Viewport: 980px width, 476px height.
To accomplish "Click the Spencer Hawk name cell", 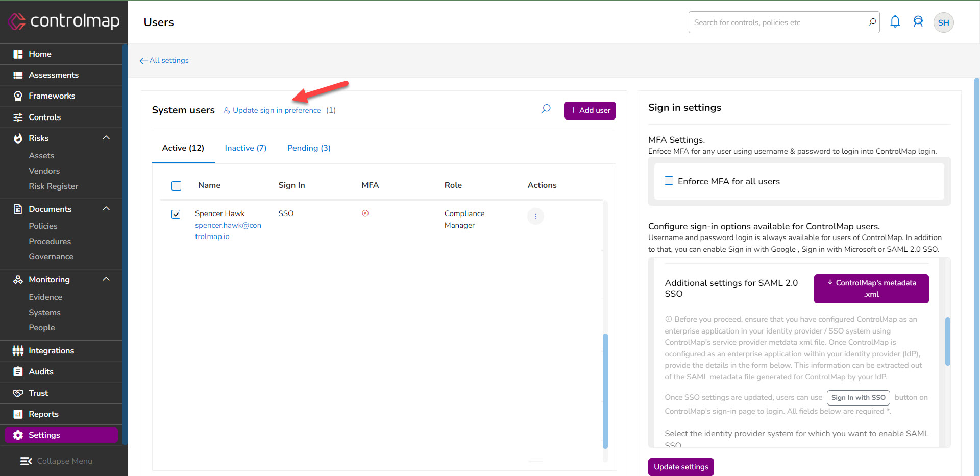I will (x=220, y=213).
